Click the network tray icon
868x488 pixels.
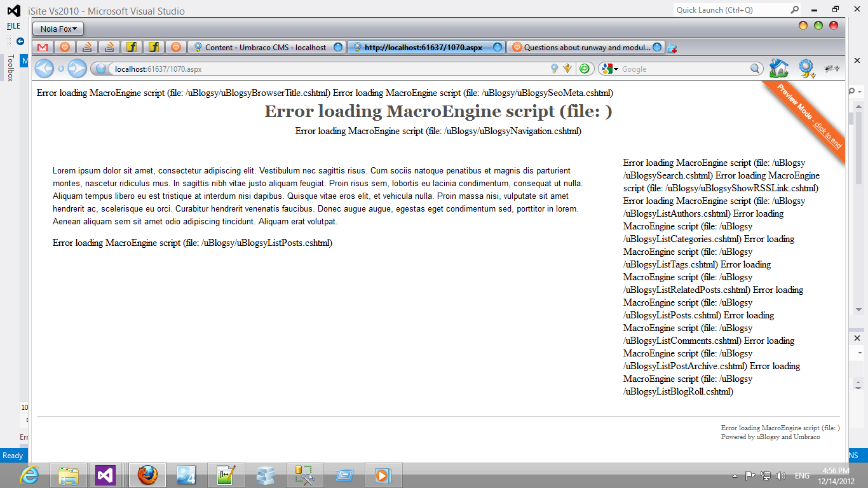click(x=766, y=475)
